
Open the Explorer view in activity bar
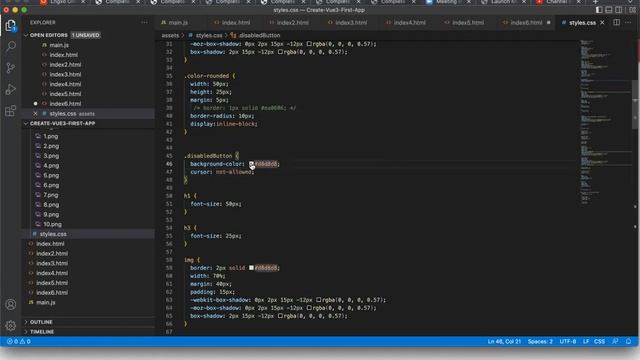point(11,26)
